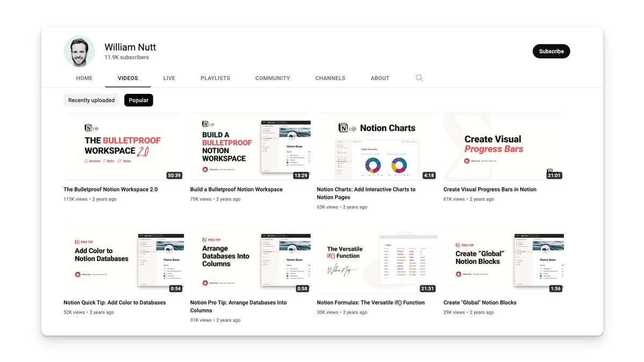Click the 13:29 duration badge
644x362 pixels.
(301, 175)
